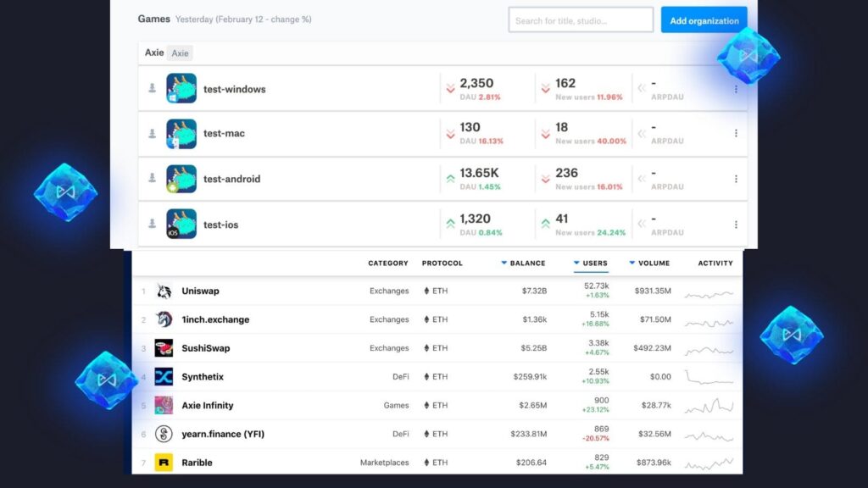Click the ACTIVITY column header

(715, 263)
